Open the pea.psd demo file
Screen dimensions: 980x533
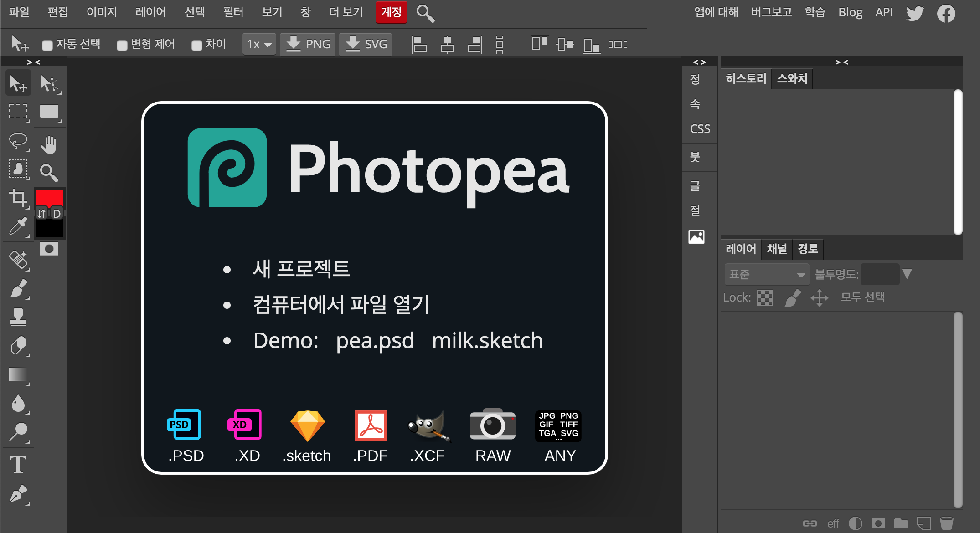[375, 341]
